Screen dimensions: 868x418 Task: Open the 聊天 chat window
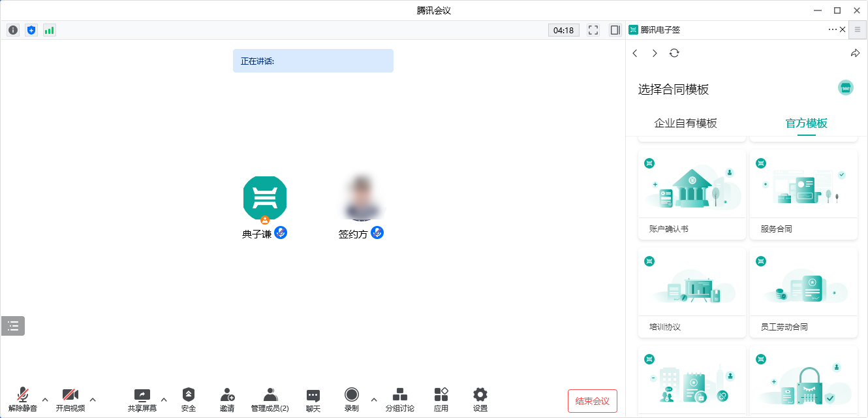pyautogui.click(x=313, y=400)
